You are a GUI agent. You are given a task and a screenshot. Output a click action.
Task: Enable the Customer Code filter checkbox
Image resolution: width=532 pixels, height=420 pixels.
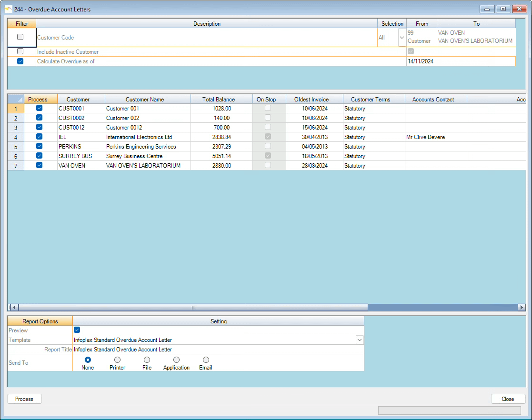coord(20,37)
